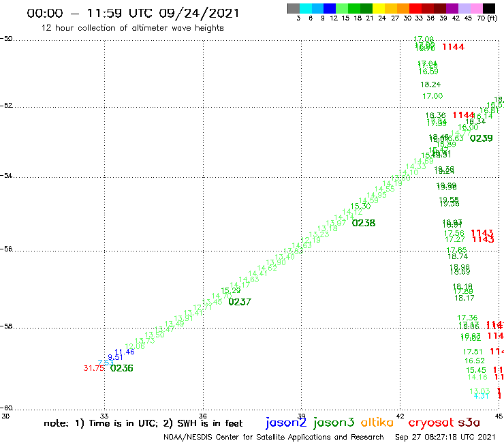
Task: Click the cyan 4.31 wave height value
Action: coord(481,396)
